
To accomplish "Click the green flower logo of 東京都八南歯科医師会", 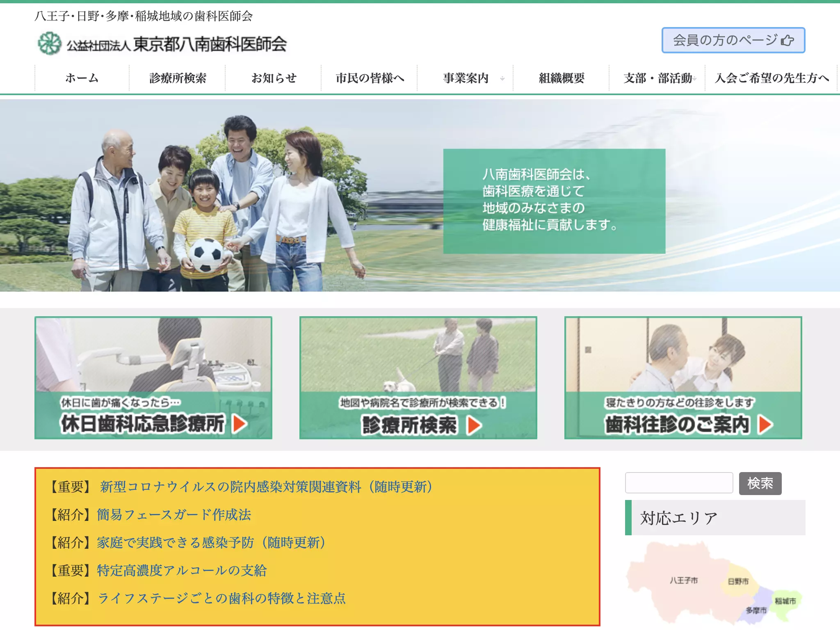I will [x=50, y=43].
